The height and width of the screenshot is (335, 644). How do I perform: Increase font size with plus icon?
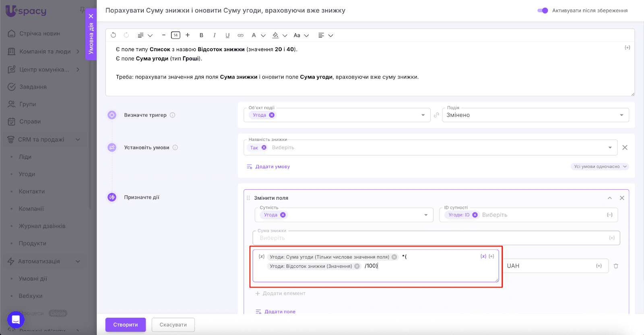tap(188, 35)
